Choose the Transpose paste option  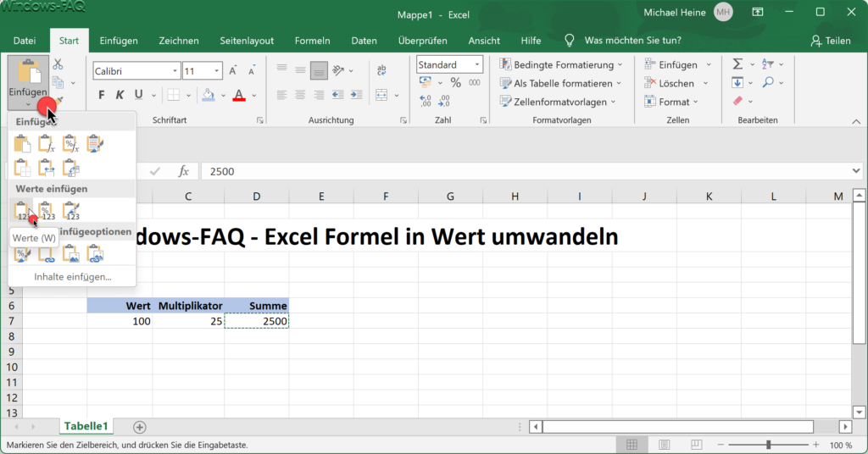click(71, 168)
